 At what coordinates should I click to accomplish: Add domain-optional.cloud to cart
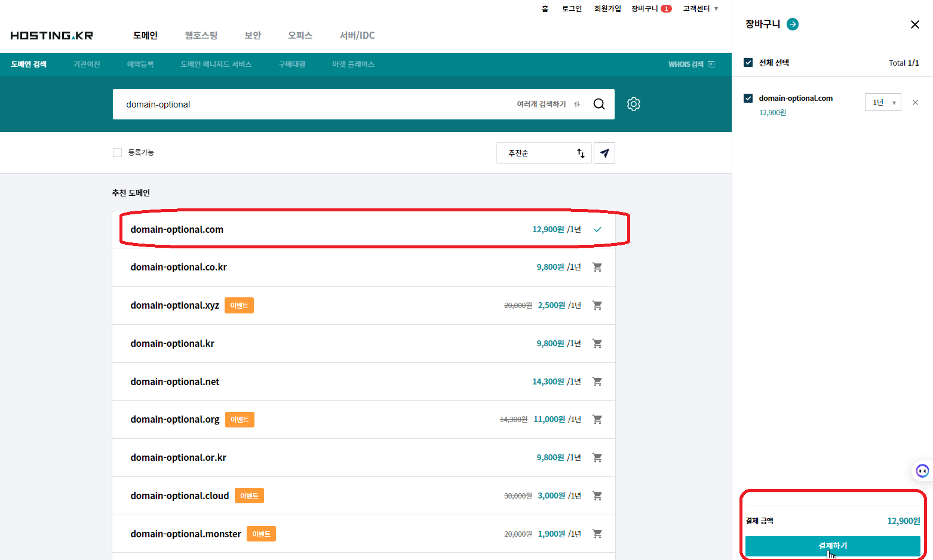click(597, 496)
